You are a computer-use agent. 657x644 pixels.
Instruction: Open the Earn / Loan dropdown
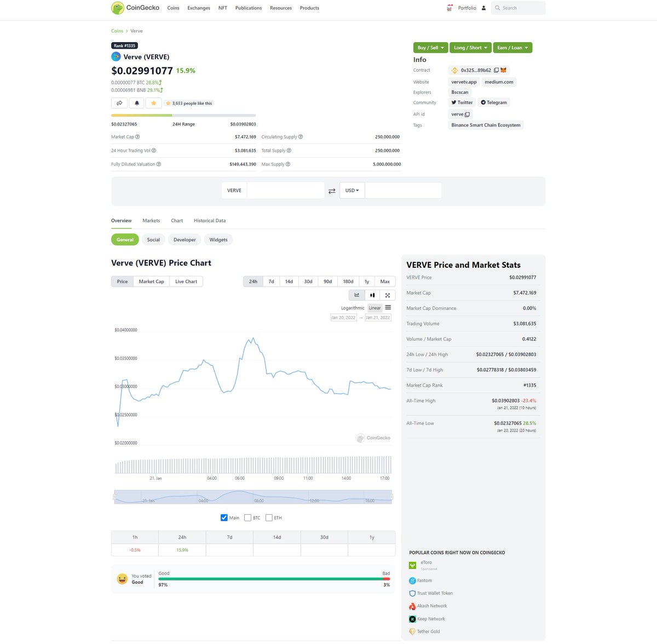pyautogui.click(x=512, y=48)
